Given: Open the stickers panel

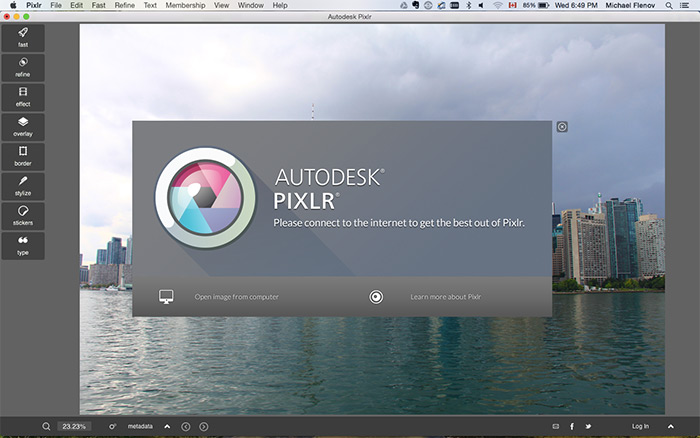Looking at the screenshot, I should tap(23, 214).
